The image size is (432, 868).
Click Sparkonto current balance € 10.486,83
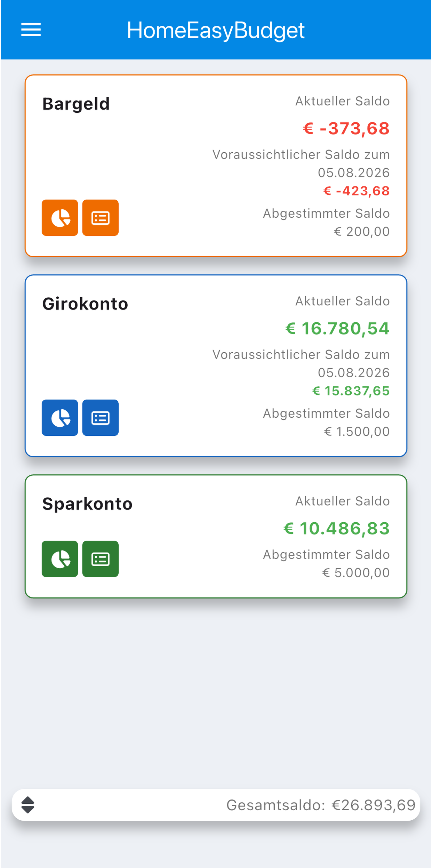[x=337, y=528]
